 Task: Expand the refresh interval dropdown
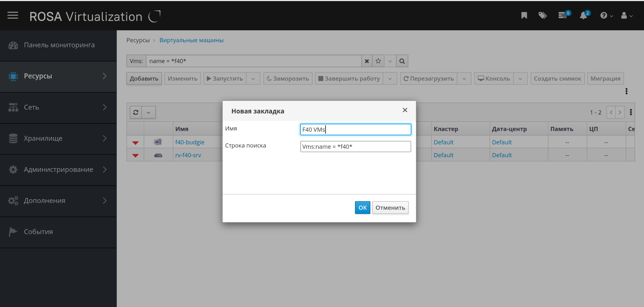click(149, 113)
